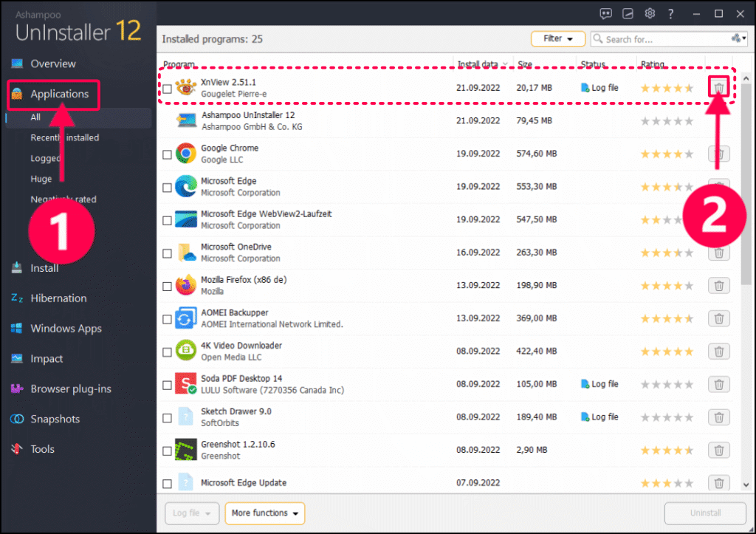Rate Soda PDF Desktop 14 with stars
Screen dimensions: 756x534
point(667,385)
